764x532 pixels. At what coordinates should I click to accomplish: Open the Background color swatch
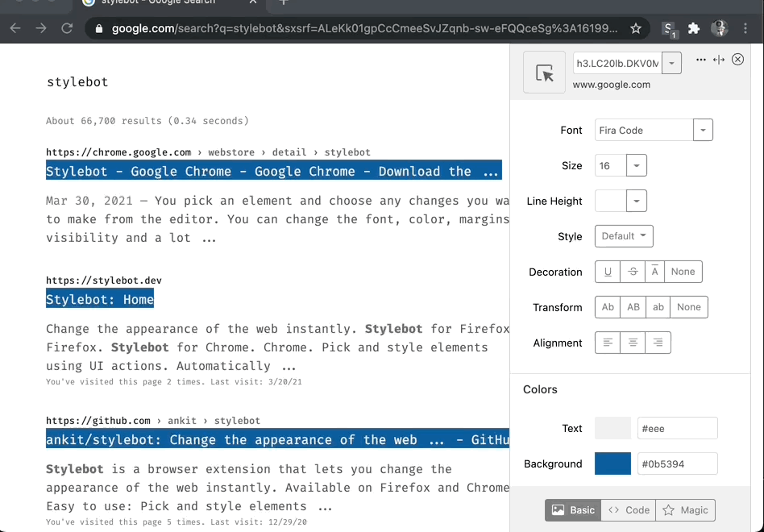point(613,463)
